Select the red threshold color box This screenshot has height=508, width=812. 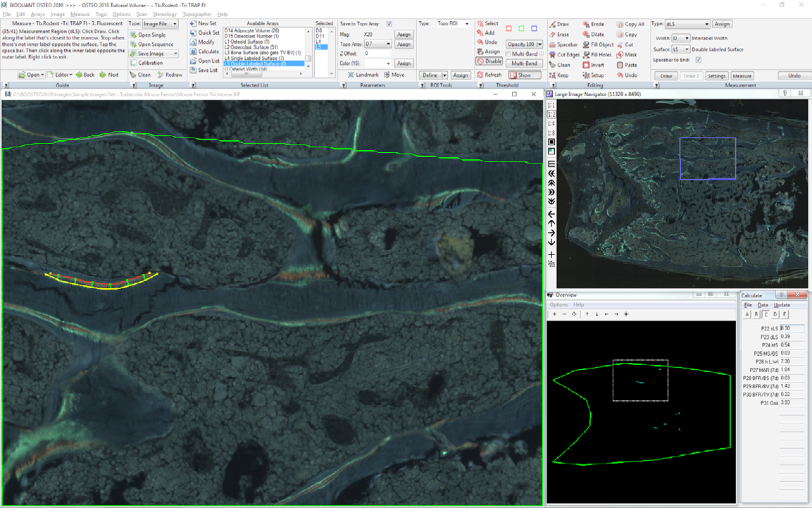508,28
